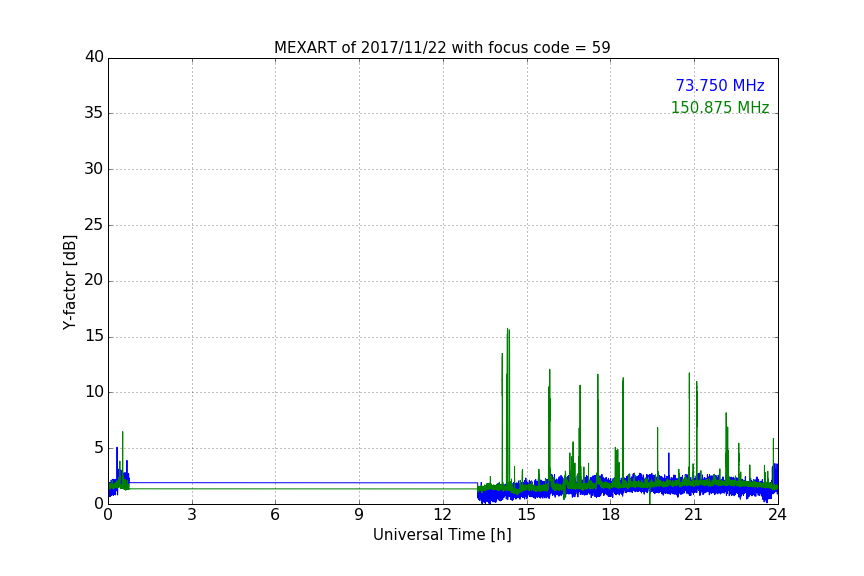Image resolution: width=864 pixels, height=576 pixels.
Task: Click the x-axis tick label '9'
Action: pos(359,515)
